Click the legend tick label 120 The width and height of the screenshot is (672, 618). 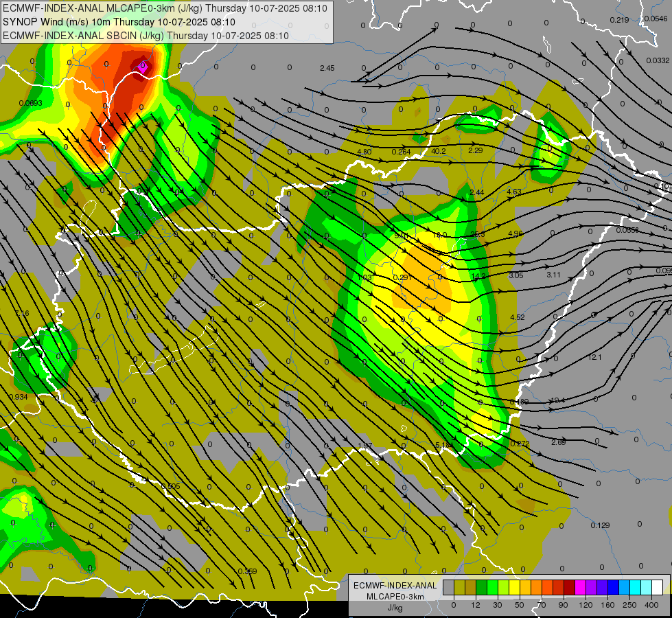[x=586, y=605]
